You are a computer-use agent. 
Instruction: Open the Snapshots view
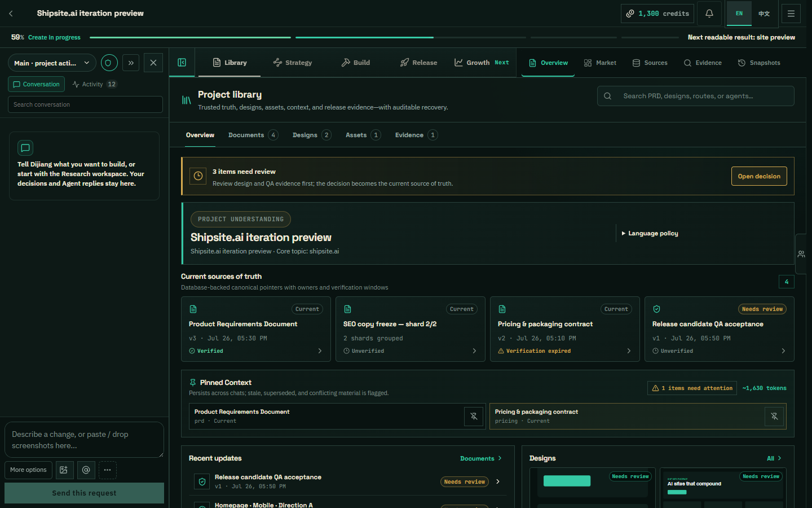coord(759,63)
